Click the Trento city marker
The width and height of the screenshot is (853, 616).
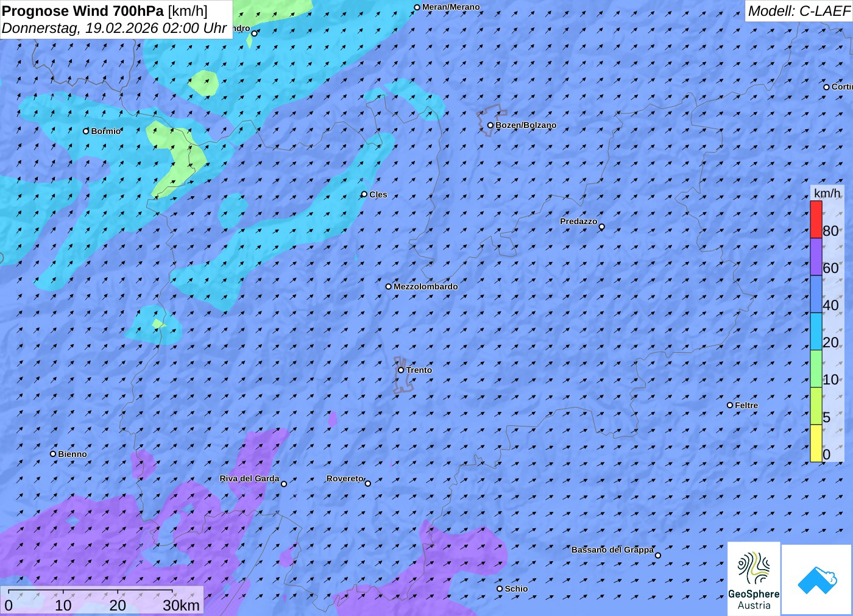pos(401,370)
